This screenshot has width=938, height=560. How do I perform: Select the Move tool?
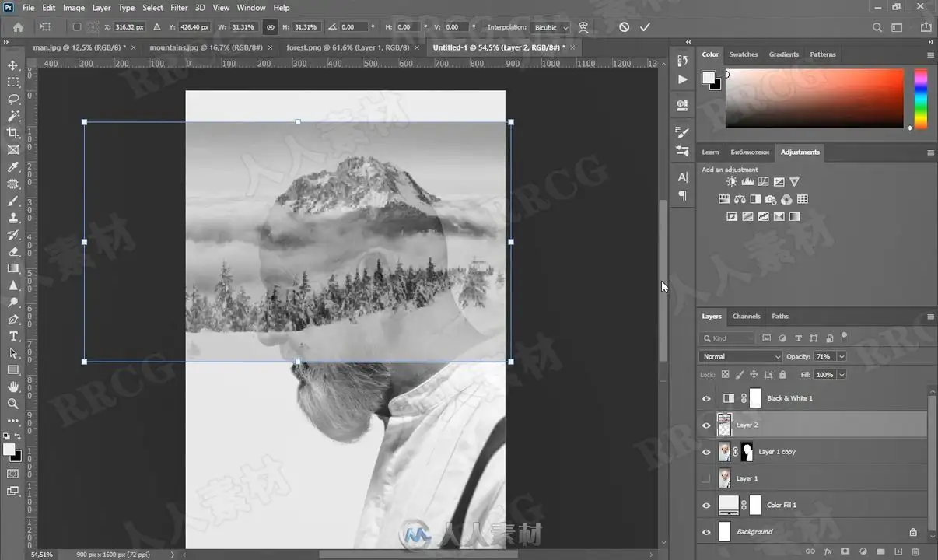(13, 65)
